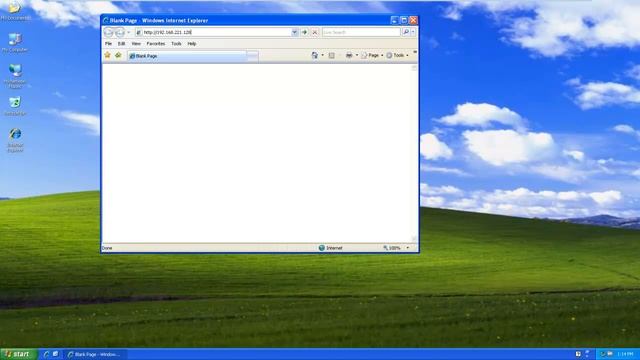Click the red Stop button
The height and width of the screenshot is (360, 640).
[315, 32]
